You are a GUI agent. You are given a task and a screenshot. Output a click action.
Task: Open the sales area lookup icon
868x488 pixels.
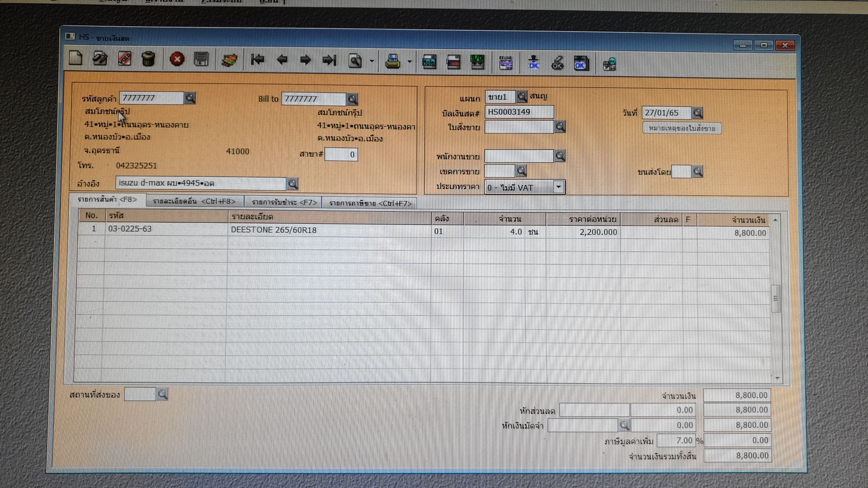tap(521, 171)
